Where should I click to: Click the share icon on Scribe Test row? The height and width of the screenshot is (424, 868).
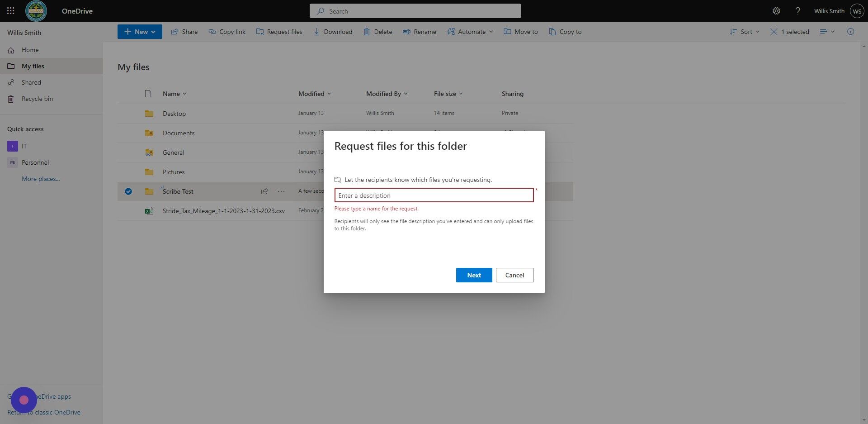click(264, 191)
